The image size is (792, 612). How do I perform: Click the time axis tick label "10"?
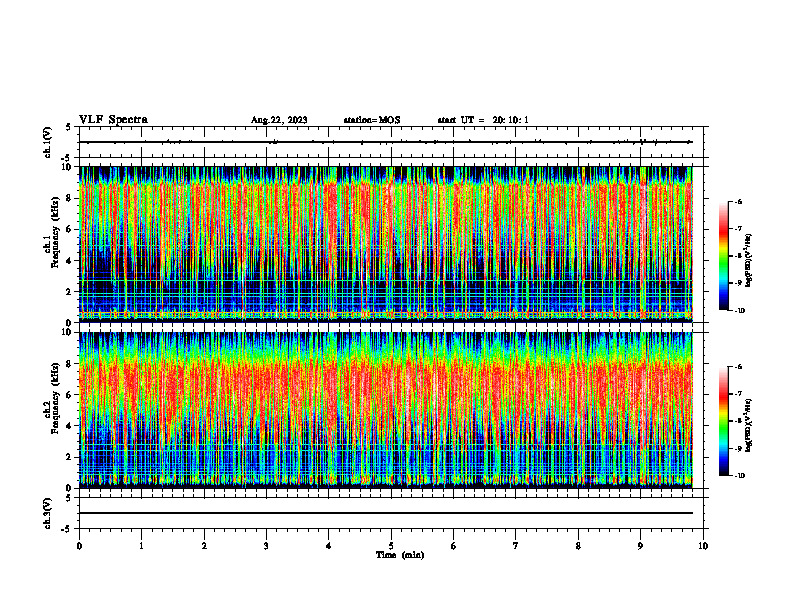click(x=703, y=546)
